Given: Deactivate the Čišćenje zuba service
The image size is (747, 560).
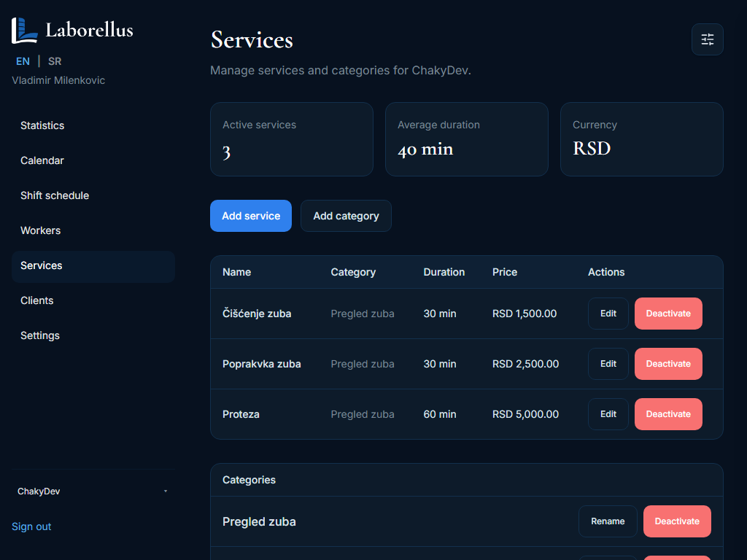Looking at the screenshot, I should pyautogui.click(x=668, y=314).
